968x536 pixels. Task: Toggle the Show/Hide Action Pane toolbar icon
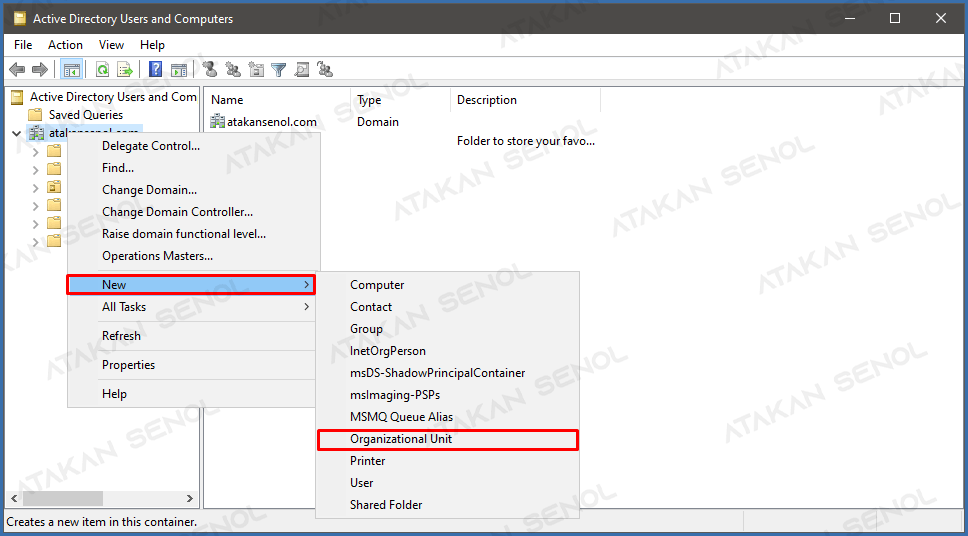point(178,70)
